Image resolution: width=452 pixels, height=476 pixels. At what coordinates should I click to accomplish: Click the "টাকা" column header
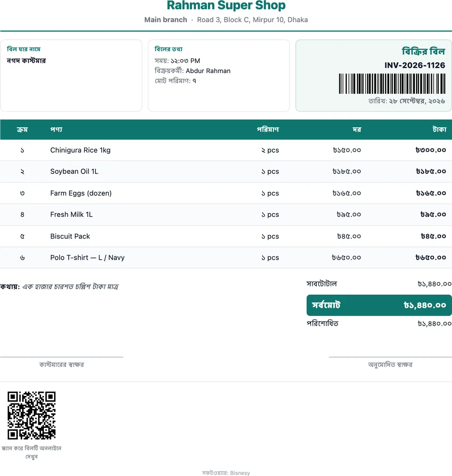coord(439,130)
